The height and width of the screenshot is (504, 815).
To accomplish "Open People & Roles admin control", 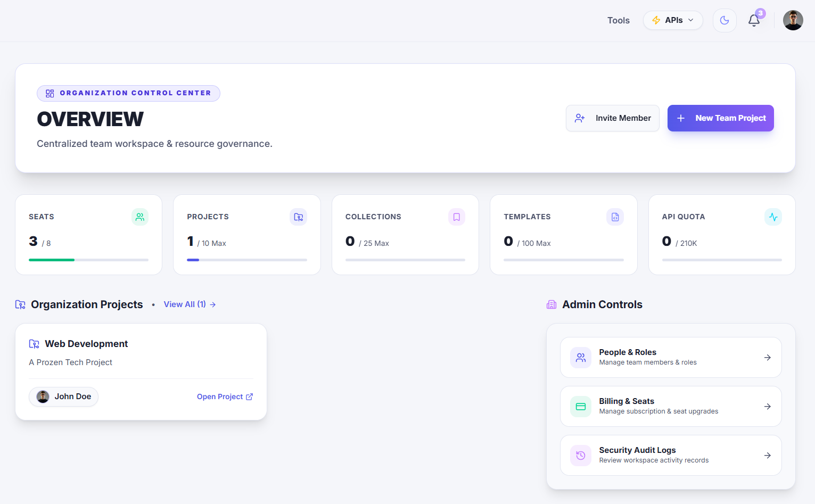I will point(671,357).
